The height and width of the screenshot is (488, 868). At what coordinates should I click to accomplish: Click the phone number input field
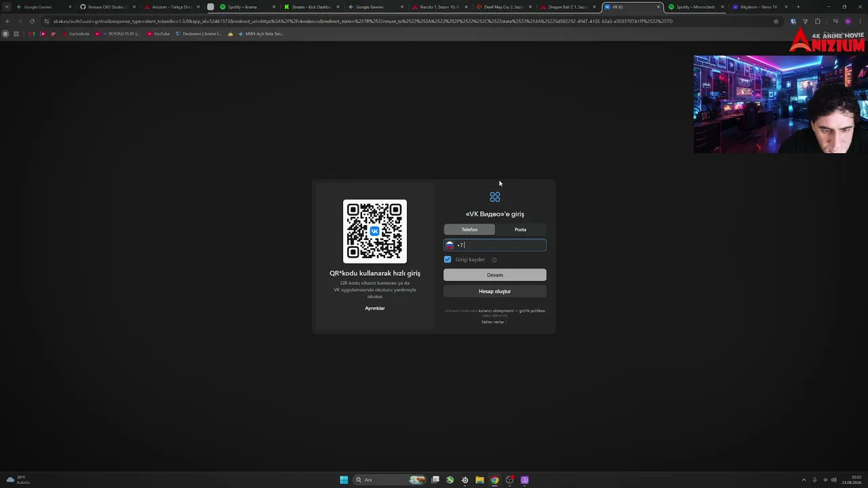tap(495, 245)
